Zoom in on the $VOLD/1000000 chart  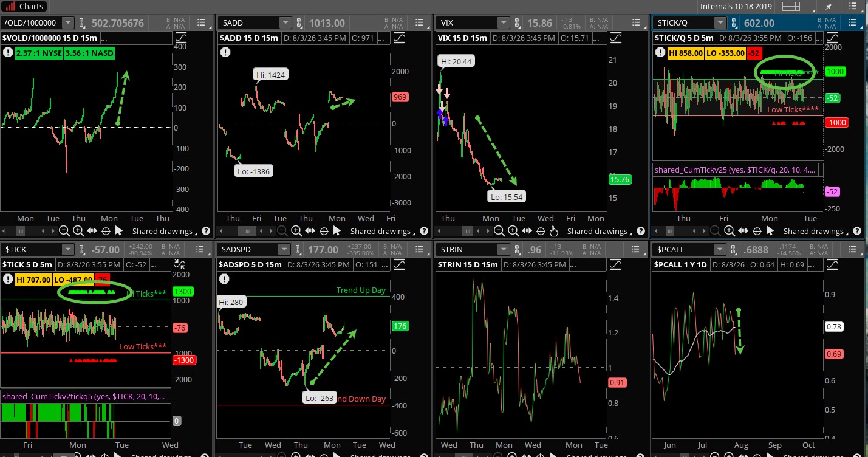pyautogui.click(x=78, y=231)
